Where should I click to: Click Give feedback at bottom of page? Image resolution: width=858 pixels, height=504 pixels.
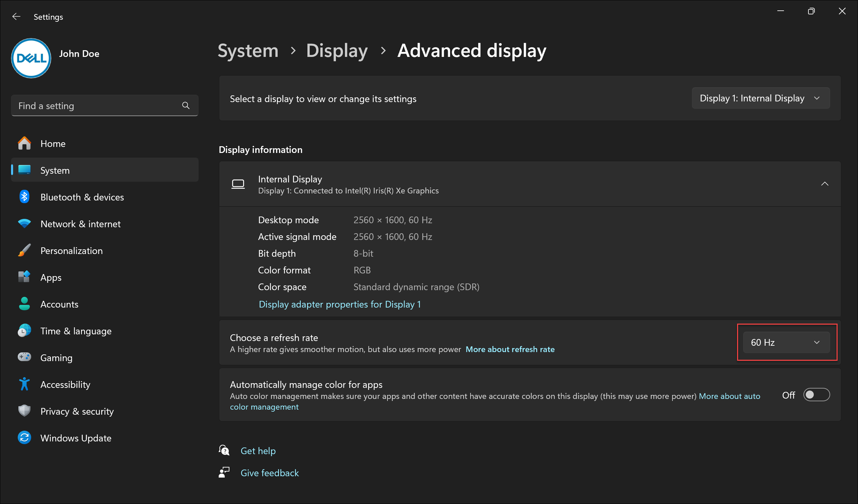(x=269, y=472)
